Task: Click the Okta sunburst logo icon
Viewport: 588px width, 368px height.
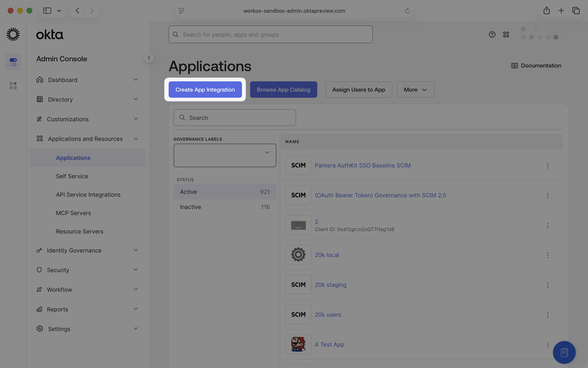Action: click(x=13, y=34)
